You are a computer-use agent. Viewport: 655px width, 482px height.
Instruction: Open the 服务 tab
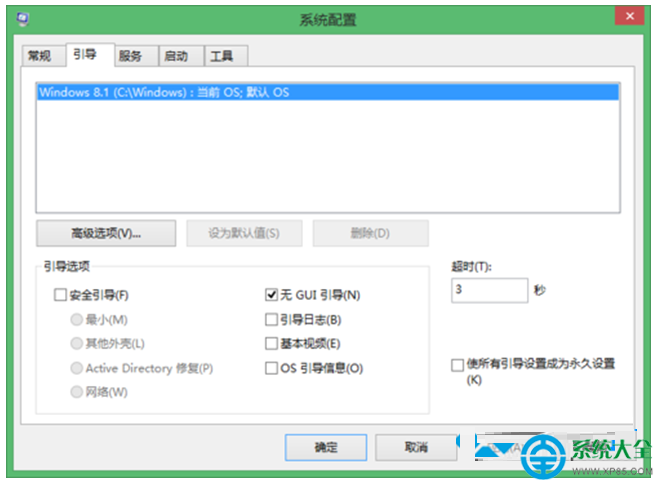[136, 56]
